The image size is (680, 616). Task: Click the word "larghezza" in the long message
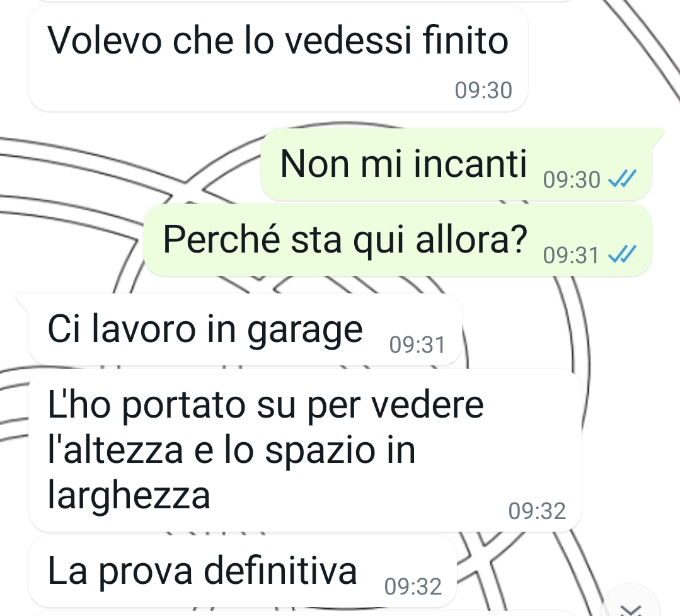pyautogui.click(x=129, y=496)
